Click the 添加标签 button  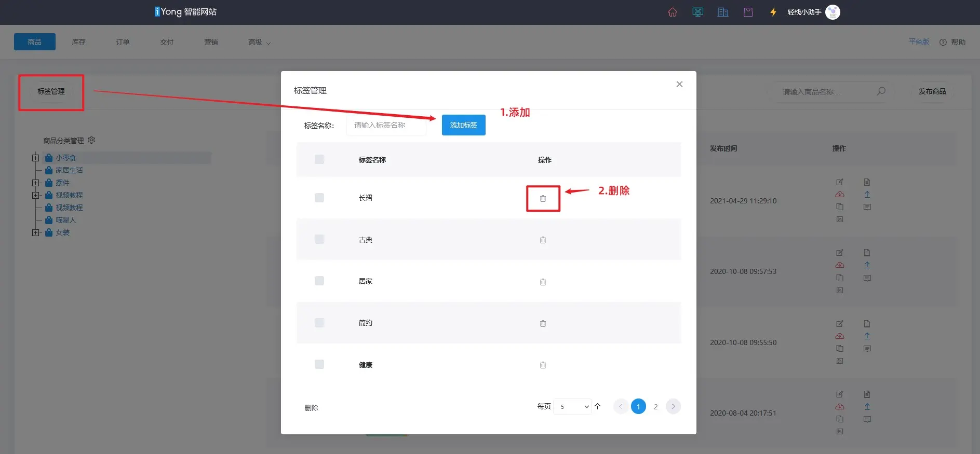click(x=463, y=125)
